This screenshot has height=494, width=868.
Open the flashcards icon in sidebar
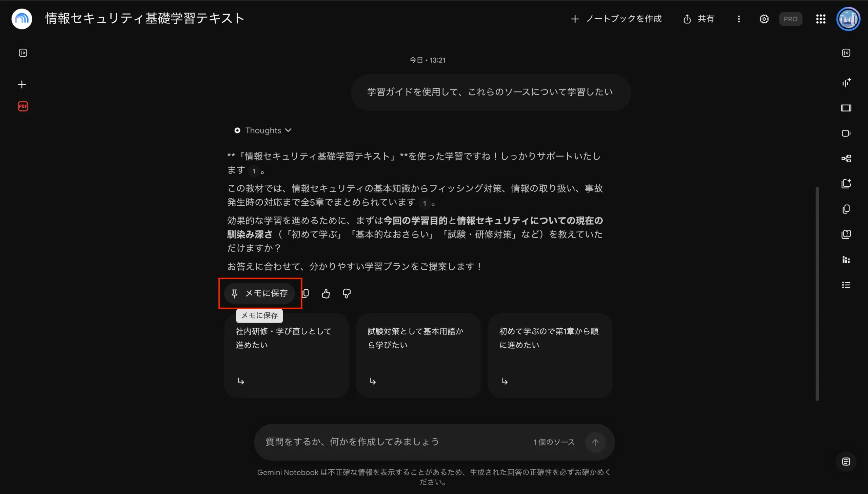pyautogui.click(x=846, y=209)
